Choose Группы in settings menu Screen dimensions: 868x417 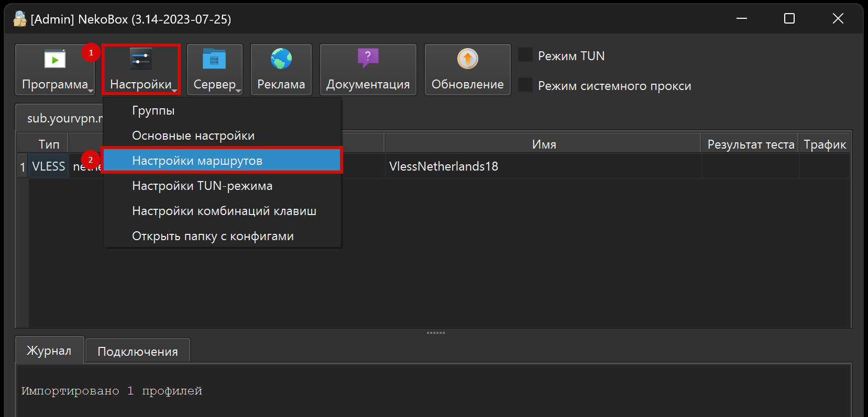[153, 110]
